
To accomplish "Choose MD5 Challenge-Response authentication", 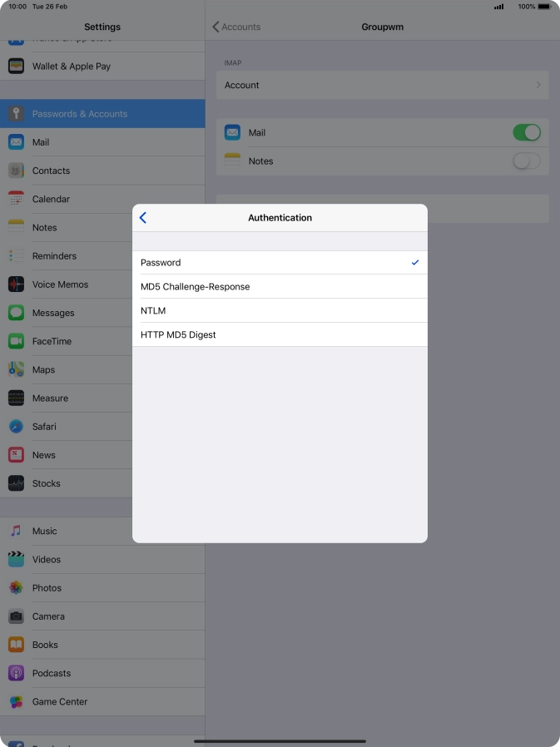I will (x=280, y=287).
